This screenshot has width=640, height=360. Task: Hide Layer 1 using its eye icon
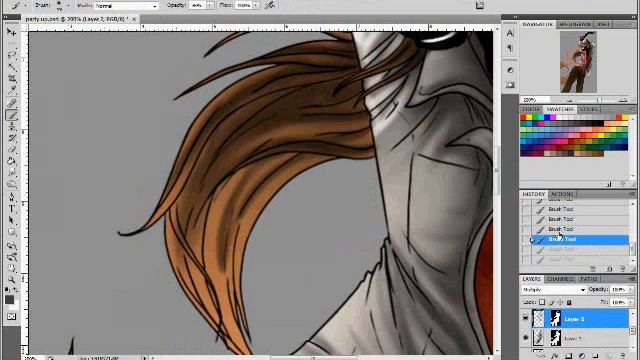pyautogui.click(x=525, y=338)
